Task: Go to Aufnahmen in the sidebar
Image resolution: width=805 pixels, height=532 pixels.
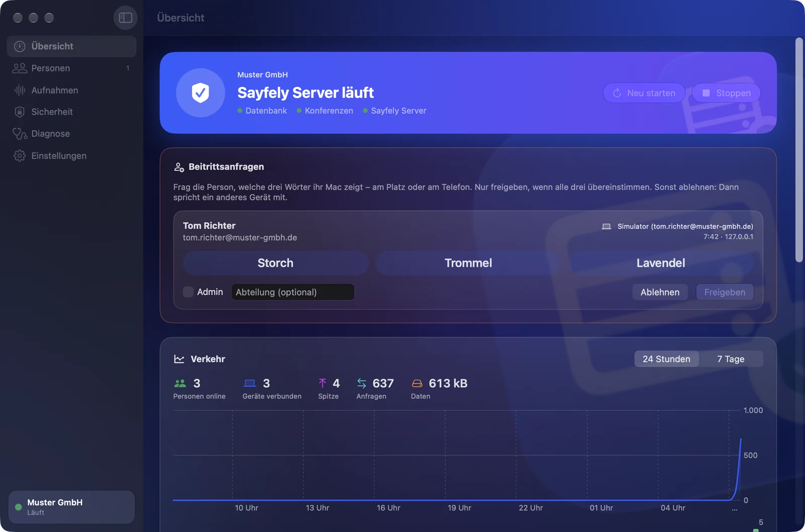Action: pos(71,90)
